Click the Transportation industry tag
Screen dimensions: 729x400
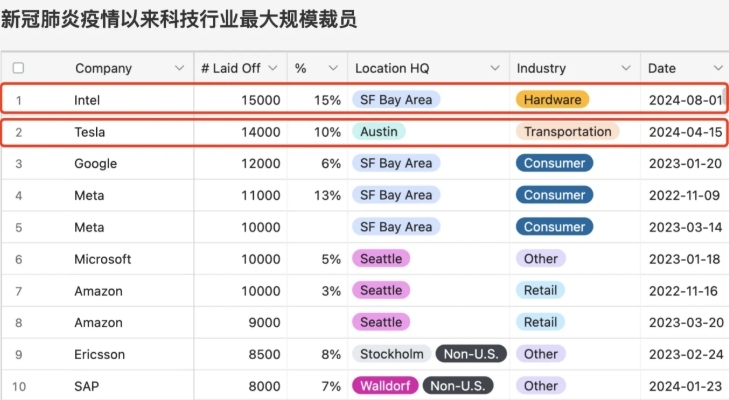568,132
